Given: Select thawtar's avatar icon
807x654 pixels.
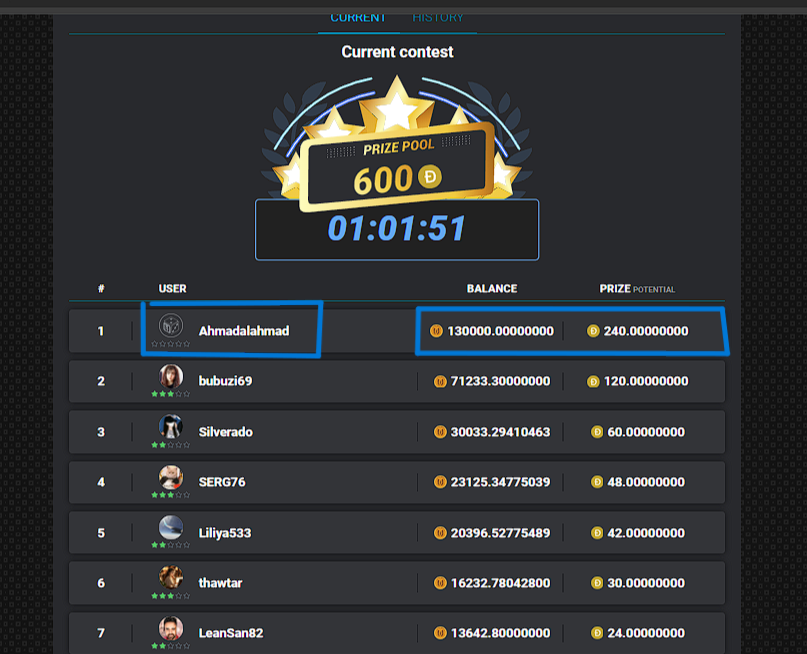Looking at the screenshot, I should (171, 578).
